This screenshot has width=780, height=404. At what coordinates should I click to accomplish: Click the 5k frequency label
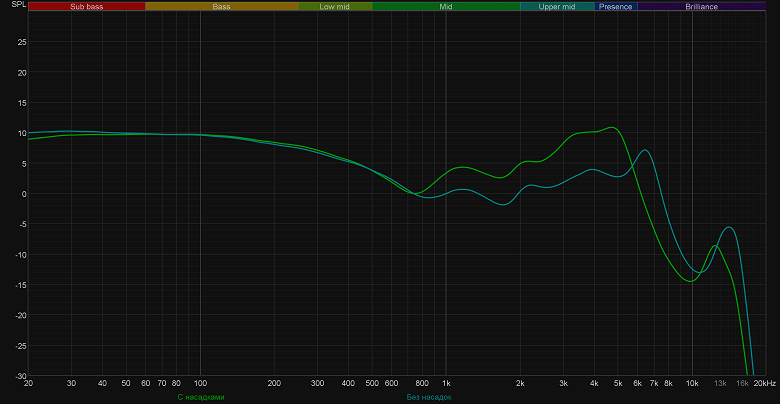618,383
